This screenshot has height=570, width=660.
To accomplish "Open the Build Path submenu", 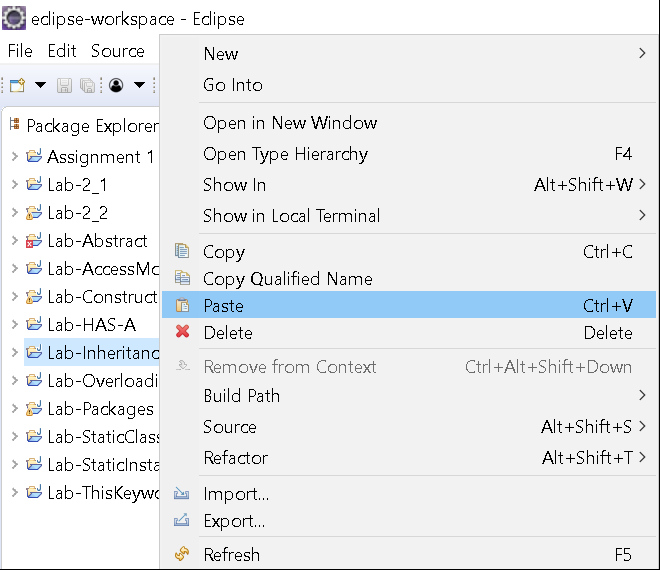I will tap(409, 396).
